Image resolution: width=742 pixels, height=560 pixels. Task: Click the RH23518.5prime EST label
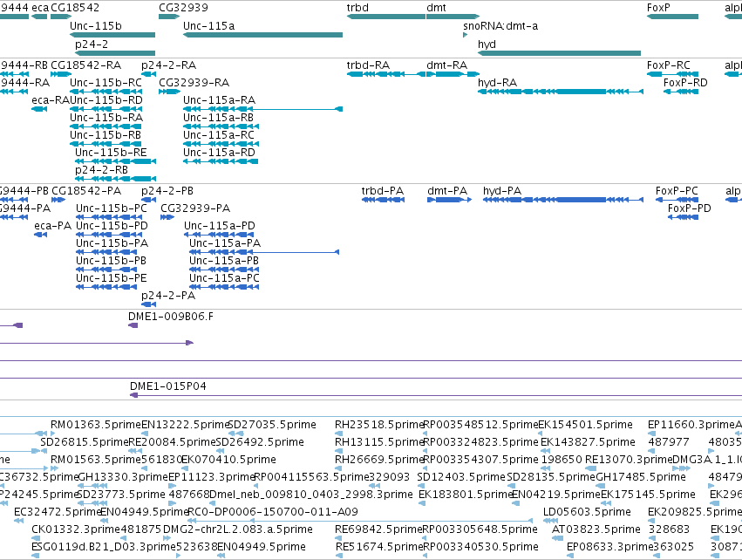378,425
